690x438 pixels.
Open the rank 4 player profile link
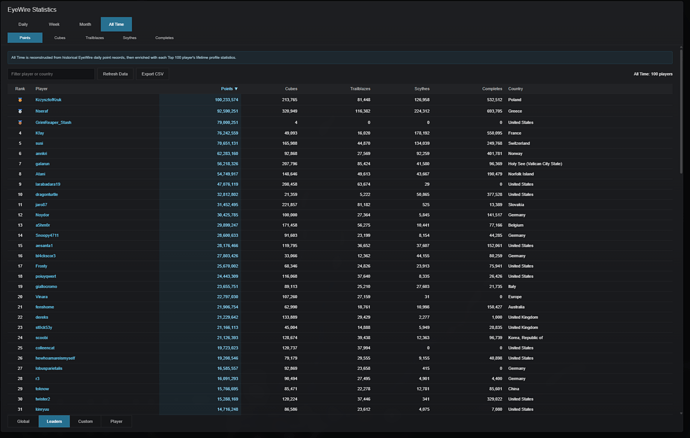coord(40,133)
